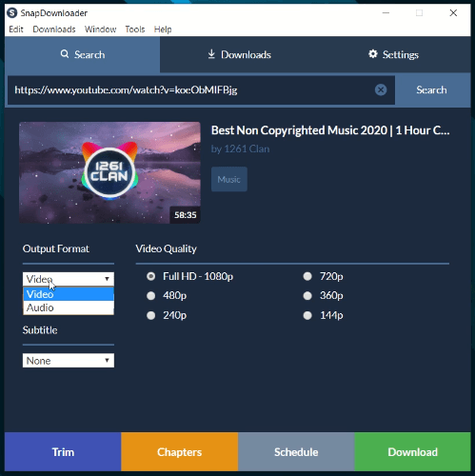Close the SnapDownloader window

point(453,13)
